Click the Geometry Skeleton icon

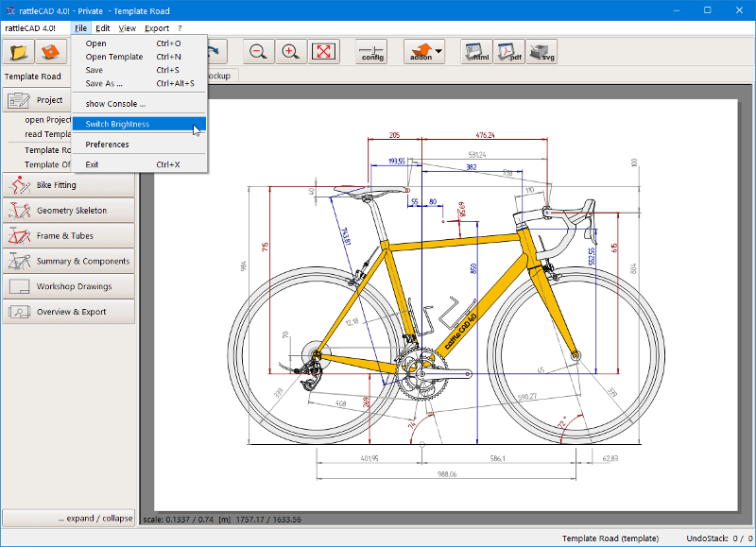click(x=19, y=211)
